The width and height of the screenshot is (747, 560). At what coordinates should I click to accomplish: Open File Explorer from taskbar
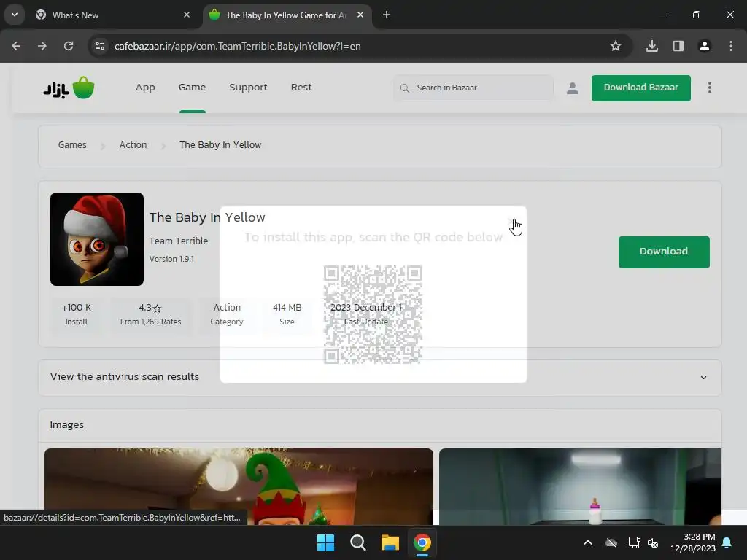(x=390, y=542)
